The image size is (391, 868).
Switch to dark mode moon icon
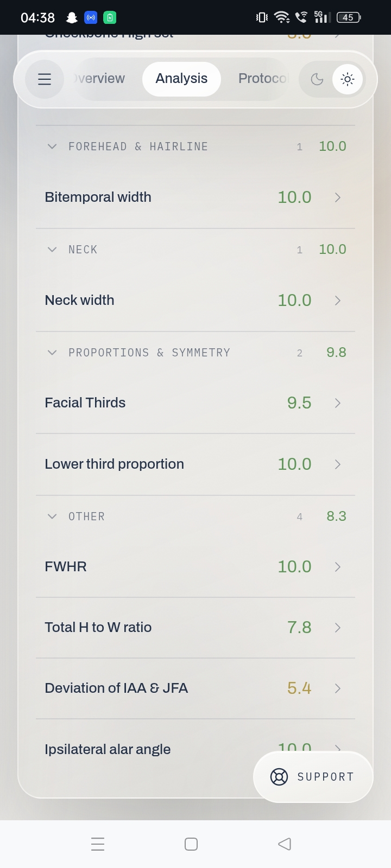[317, 79]
